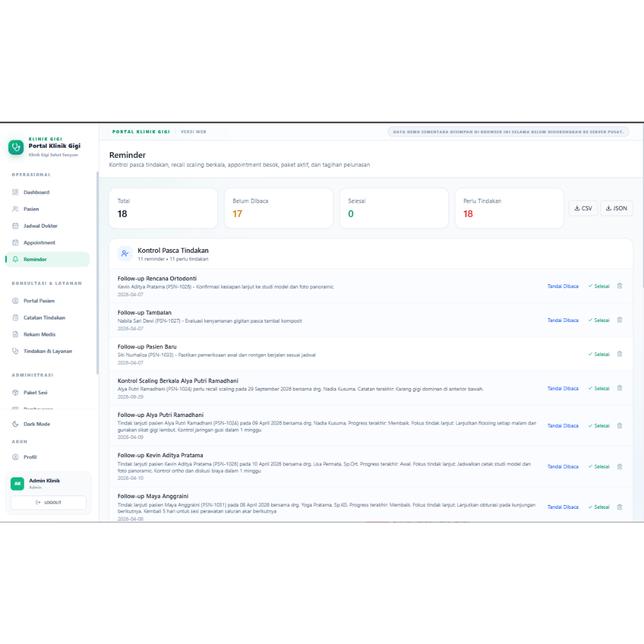Click the Appointment calendar-check icon
The width and height of the screenshot is (644, 644).
[x=15, y=243]
